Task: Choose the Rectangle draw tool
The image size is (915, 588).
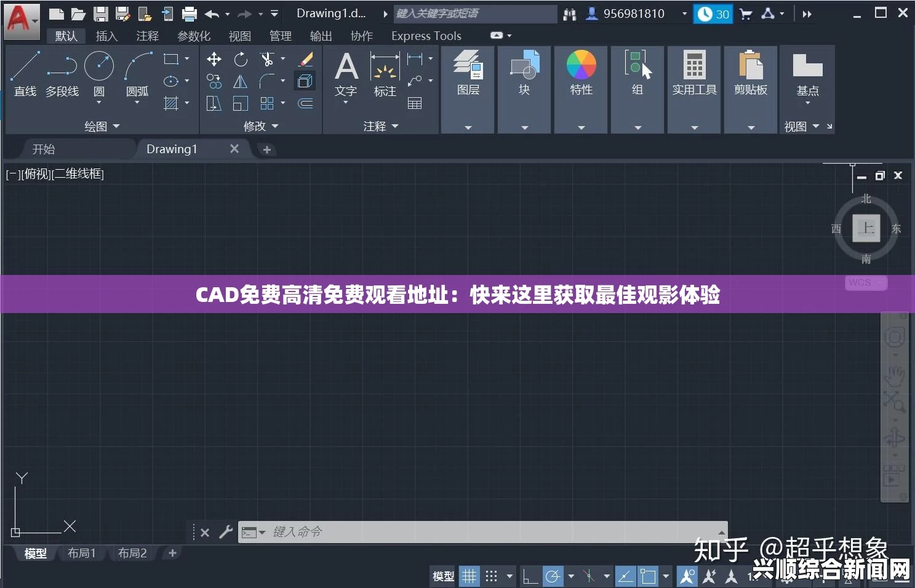Action: (x=171, y=59)
